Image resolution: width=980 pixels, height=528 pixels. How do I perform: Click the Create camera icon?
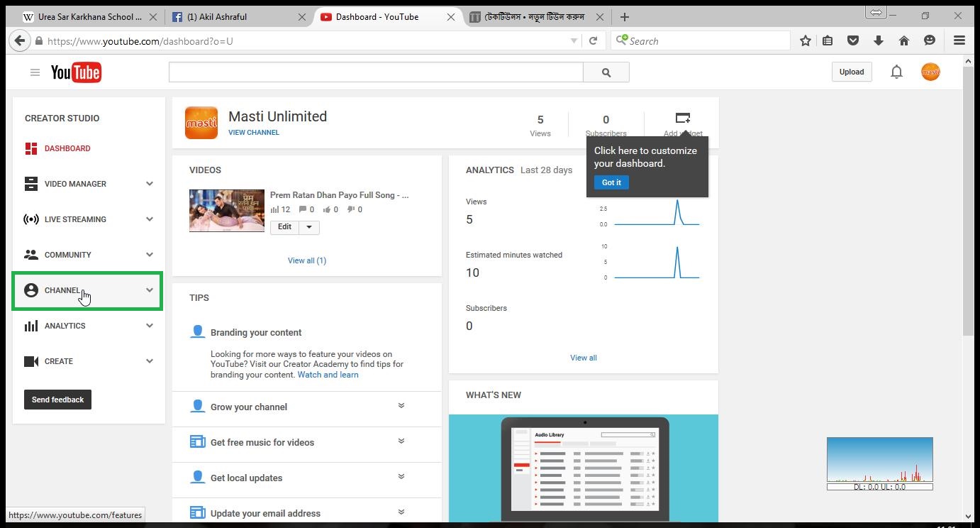coord(31,361)
